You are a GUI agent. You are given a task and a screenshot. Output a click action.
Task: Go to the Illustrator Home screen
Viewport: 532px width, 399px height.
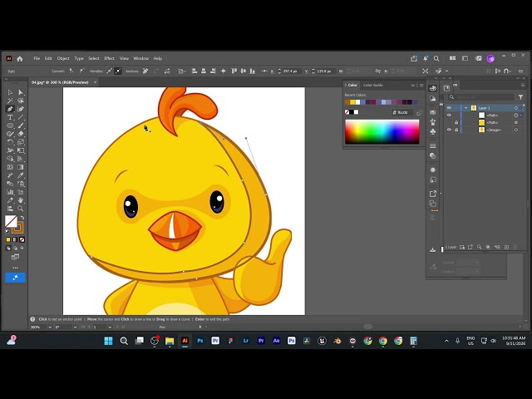pyautogui.click(x=20, y=59)
